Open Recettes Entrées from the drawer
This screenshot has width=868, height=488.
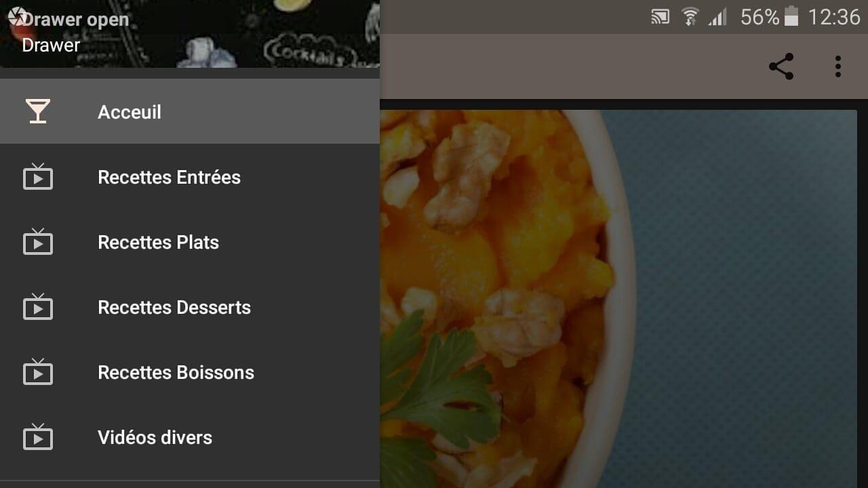[190, 176]
